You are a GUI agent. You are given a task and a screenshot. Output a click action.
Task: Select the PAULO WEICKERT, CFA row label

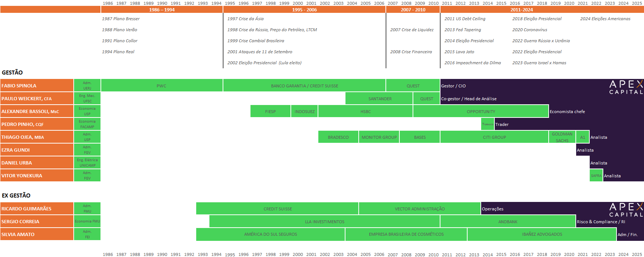37,98
